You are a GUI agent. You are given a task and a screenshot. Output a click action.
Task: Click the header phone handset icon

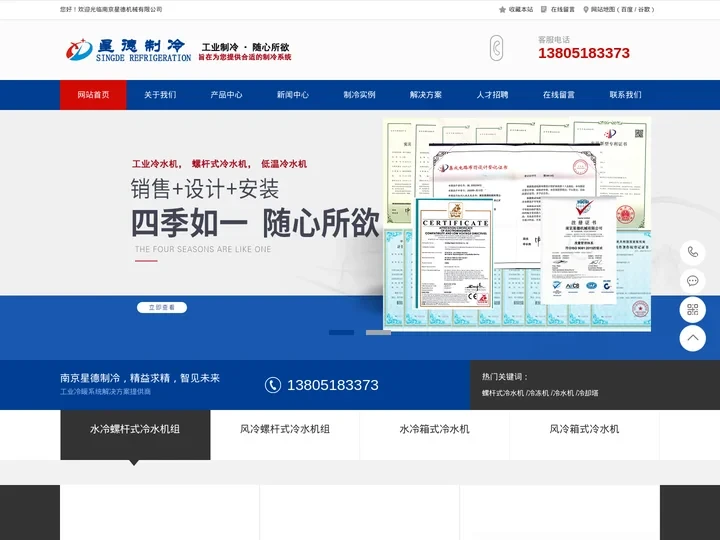coord(496,48)
